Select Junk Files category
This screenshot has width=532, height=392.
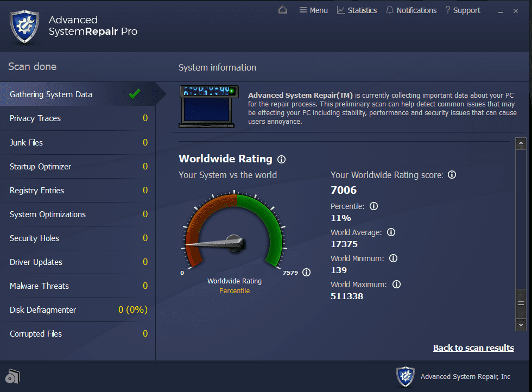78,143
